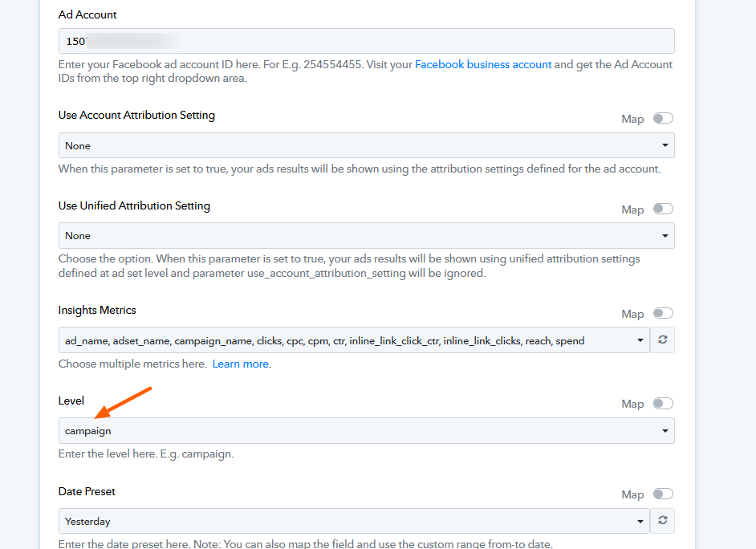Image resolution: width=756 pixels, height=549 pixels.
Task: Toggle Map for Use Account Attribution Setting
Action: point(662,118)
